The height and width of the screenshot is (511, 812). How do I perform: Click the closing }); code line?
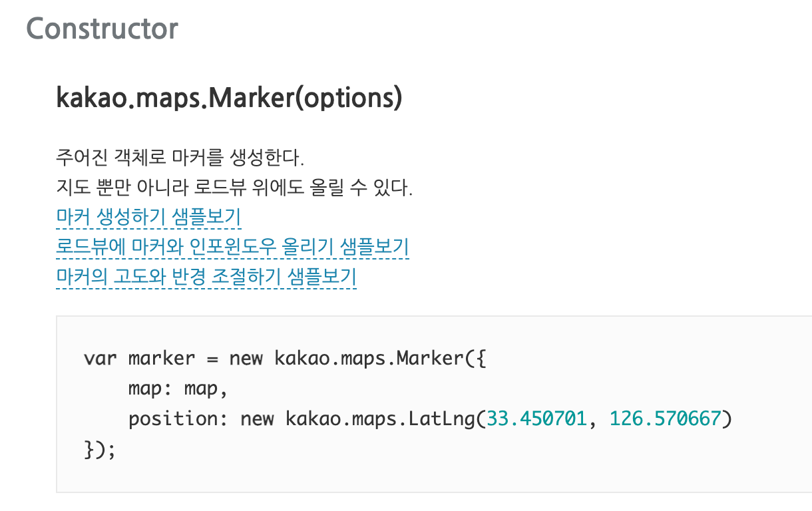pyautogui.click(x=100, y=449)
